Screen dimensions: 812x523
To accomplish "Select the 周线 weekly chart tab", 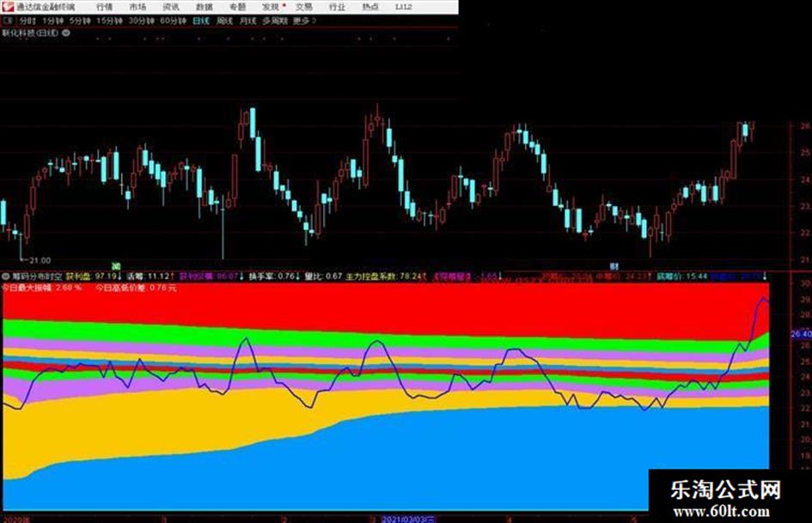I will point(225,21).
